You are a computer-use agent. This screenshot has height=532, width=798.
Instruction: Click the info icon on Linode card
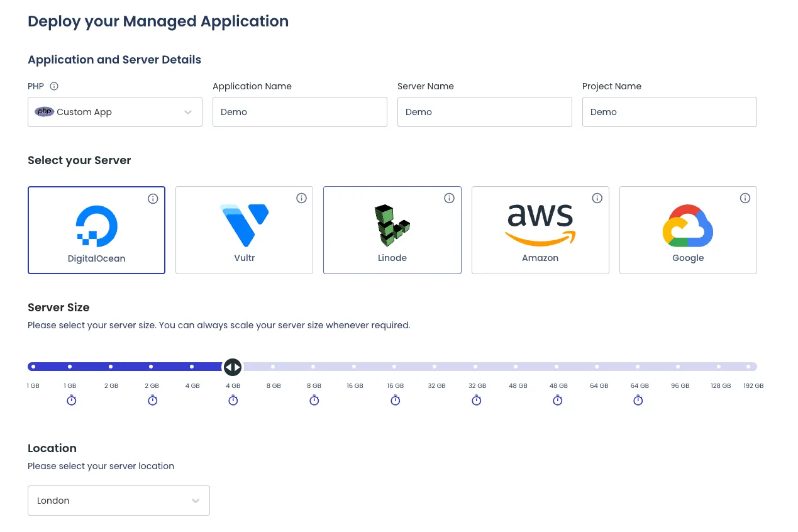click(449, 198)
